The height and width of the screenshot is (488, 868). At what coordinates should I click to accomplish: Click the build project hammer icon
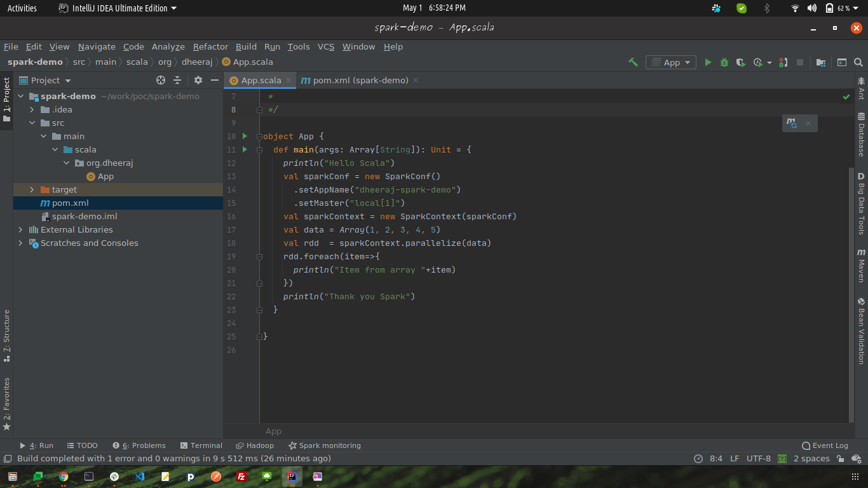633,62
